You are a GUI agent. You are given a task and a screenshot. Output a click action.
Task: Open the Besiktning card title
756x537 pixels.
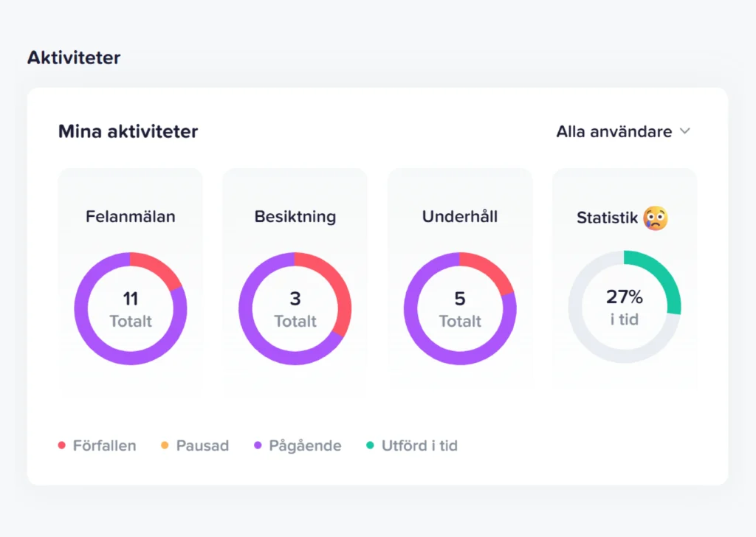pyautogui.click(x=295, y=217)
